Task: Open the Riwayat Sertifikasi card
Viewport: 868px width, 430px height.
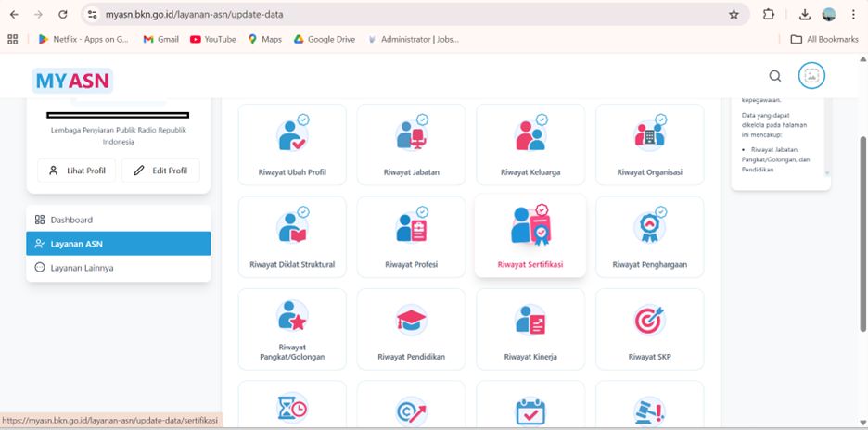Action: (530, 235)
